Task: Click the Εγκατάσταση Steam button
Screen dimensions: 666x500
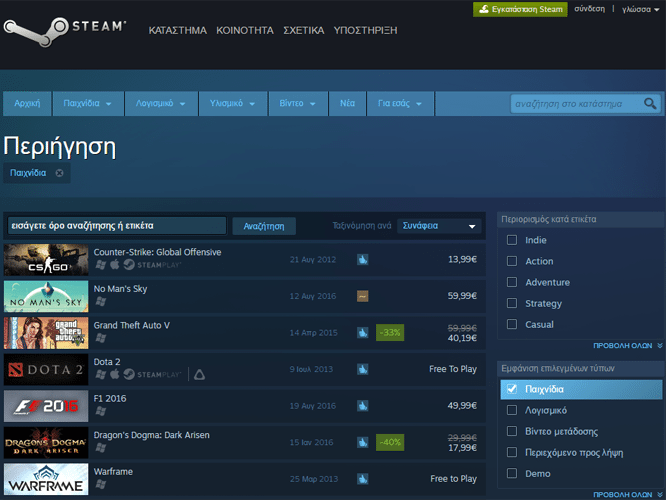Action: (520, 9)
